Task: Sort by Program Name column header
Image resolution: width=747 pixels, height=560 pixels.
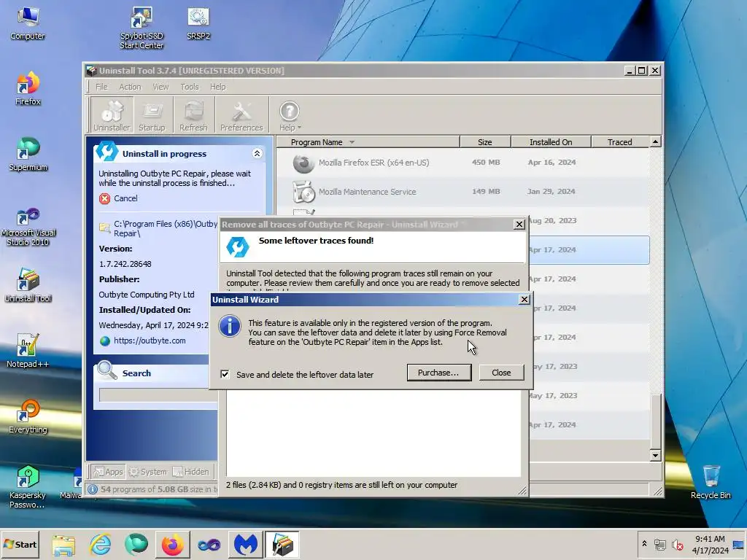Action: tap(368, 142)
